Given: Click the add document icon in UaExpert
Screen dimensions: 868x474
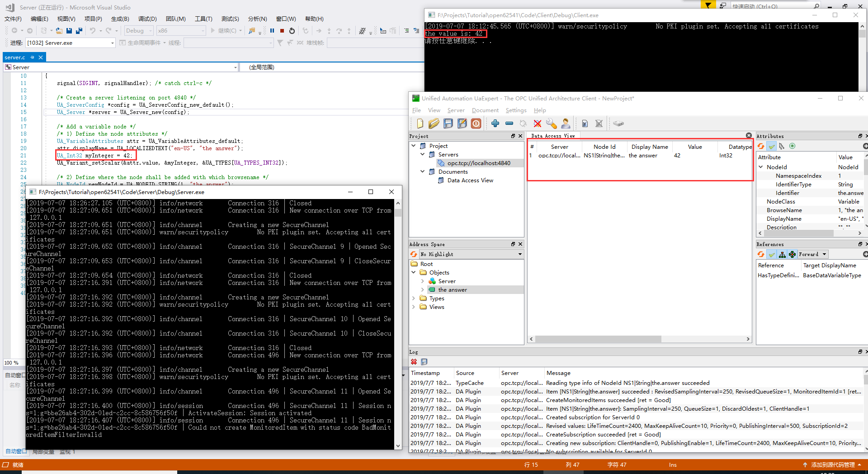Looking at the screenshot, I should (585, 123).
